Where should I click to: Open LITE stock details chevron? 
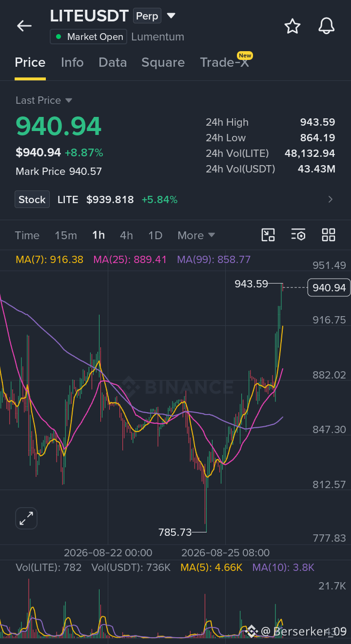coord(331,199)
